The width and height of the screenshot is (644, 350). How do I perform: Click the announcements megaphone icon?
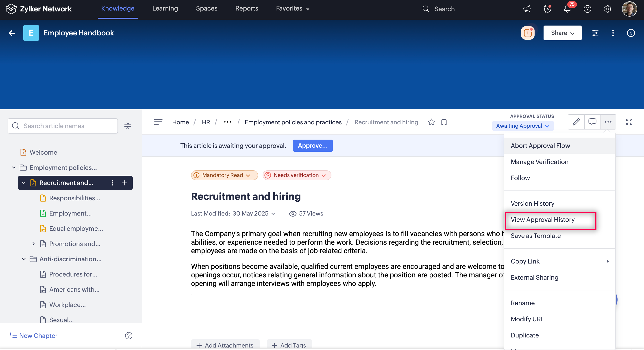527,9
